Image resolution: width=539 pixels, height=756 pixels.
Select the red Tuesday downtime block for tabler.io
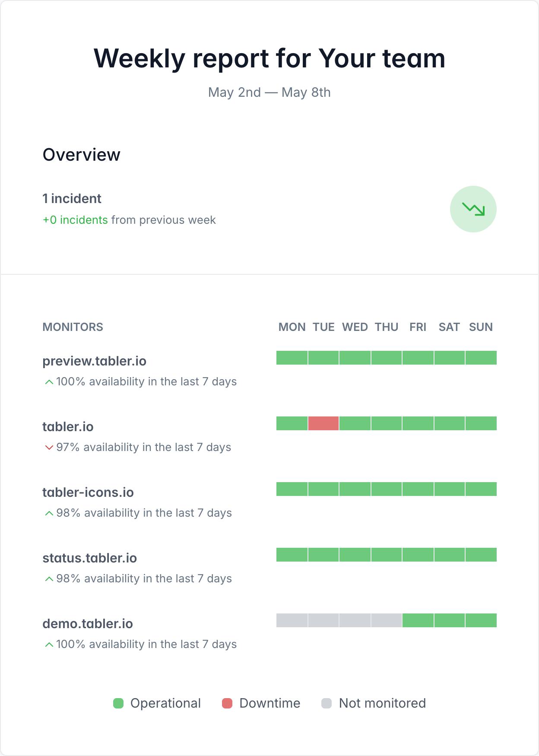point(323,423)
